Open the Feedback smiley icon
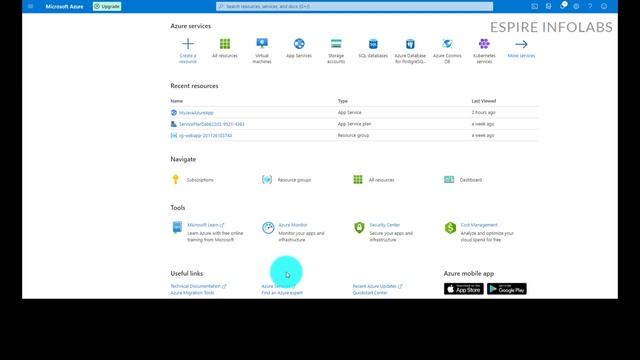Image resolution: width=640 pixels, height=360 pixels. pyautogui.click(x=604, y=7)
